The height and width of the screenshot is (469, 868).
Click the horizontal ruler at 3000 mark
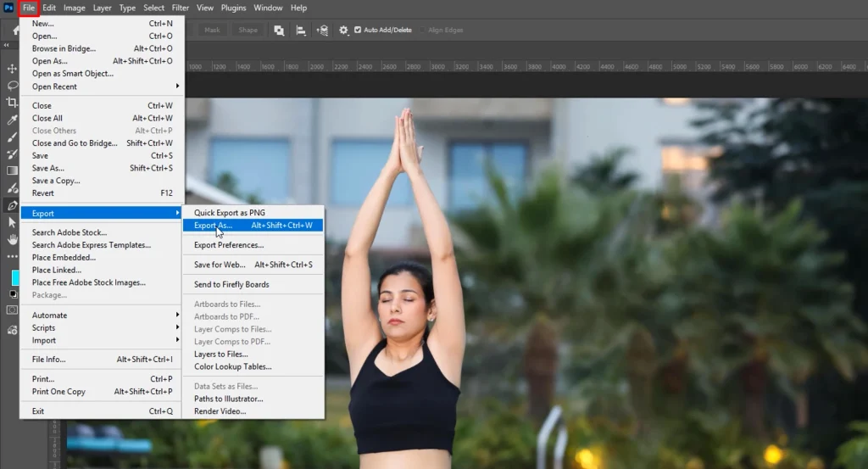[437, 66]
